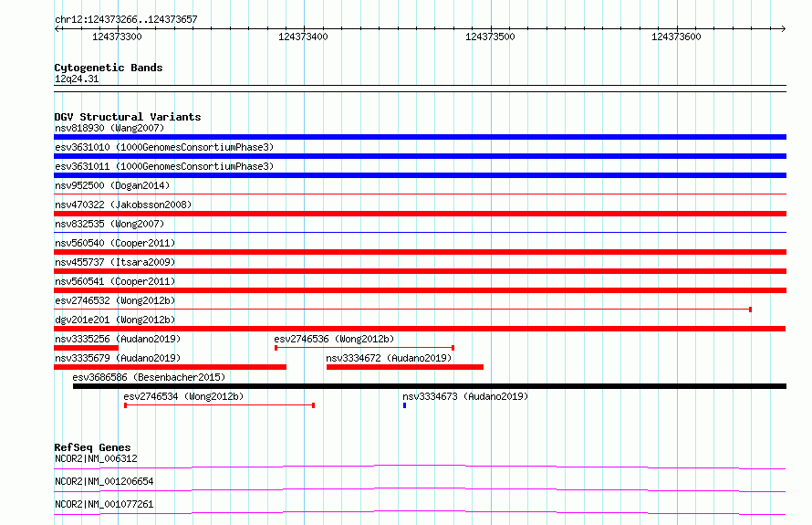Click the red bar under nsv3335679
812x525 pixels.
click(170, 367)
